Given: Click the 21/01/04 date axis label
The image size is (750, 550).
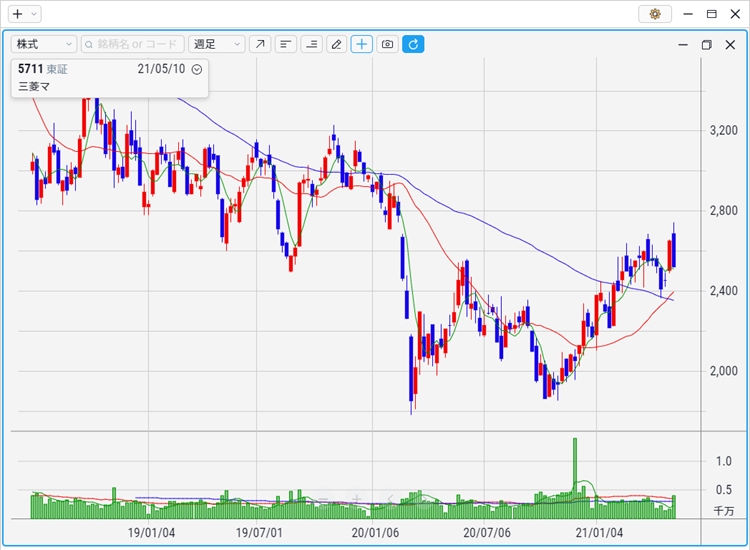Looking at the screenshot, I should pos(599,533).
